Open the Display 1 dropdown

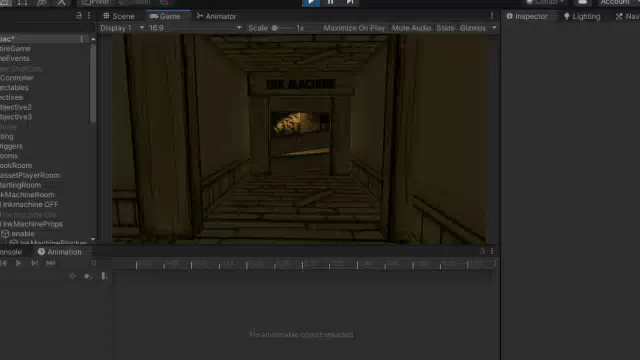point(122,28)
